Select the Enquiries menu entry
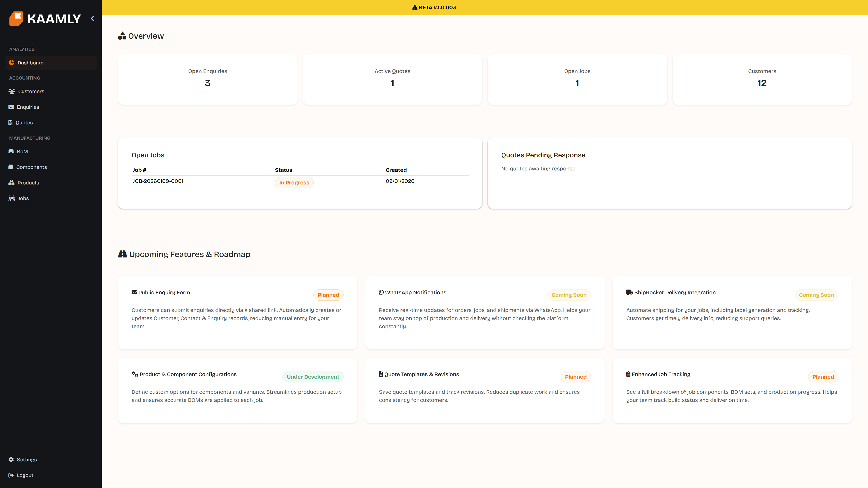868x488 pixels. point(28,107)
